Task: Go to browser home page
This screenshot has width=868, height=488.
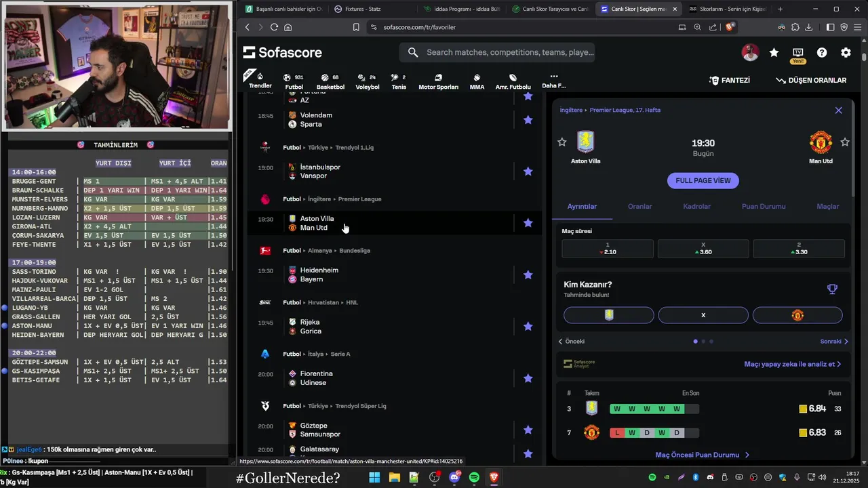Action: 288,27
